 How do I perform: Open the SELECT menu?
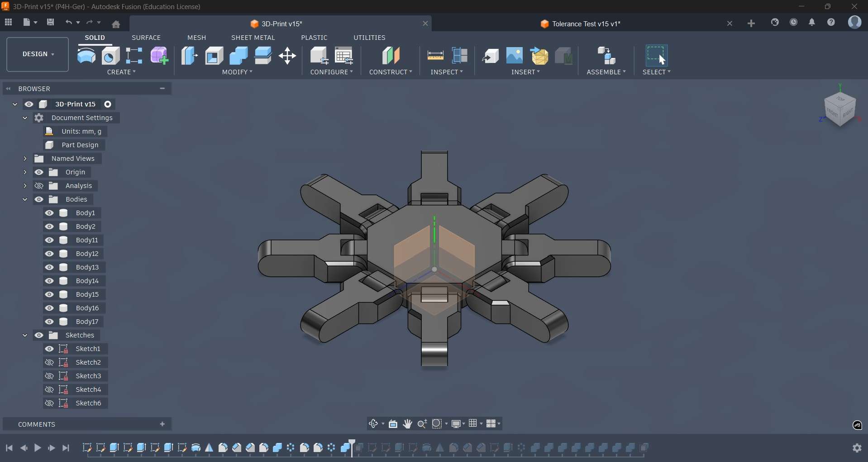pos(657,72)
